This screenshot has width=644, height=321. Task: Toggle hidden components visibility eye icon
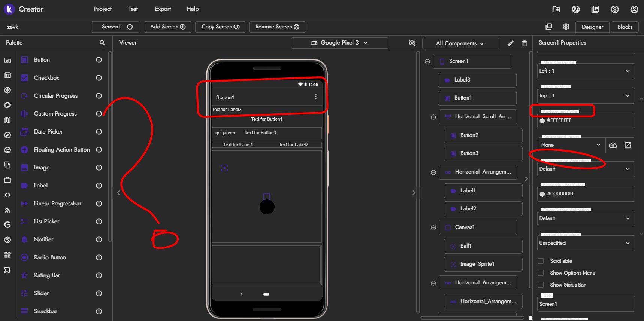click(x=412, y=43)
